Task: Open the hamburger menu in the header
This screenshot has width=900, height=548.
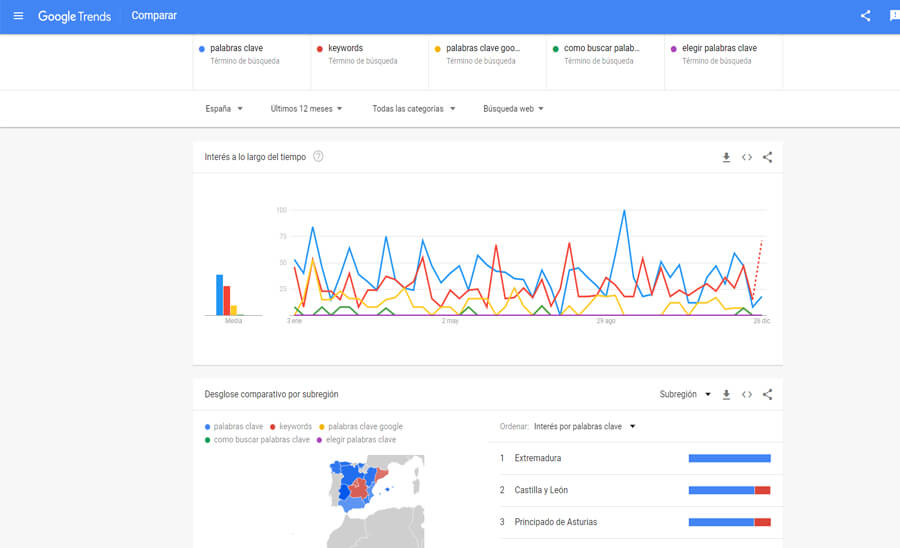Action: [x=18, y=15]
